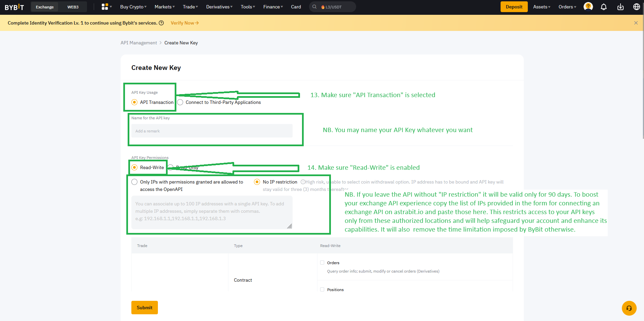Click the Create New Key breadcrumb text

click(x=181, y=43)
